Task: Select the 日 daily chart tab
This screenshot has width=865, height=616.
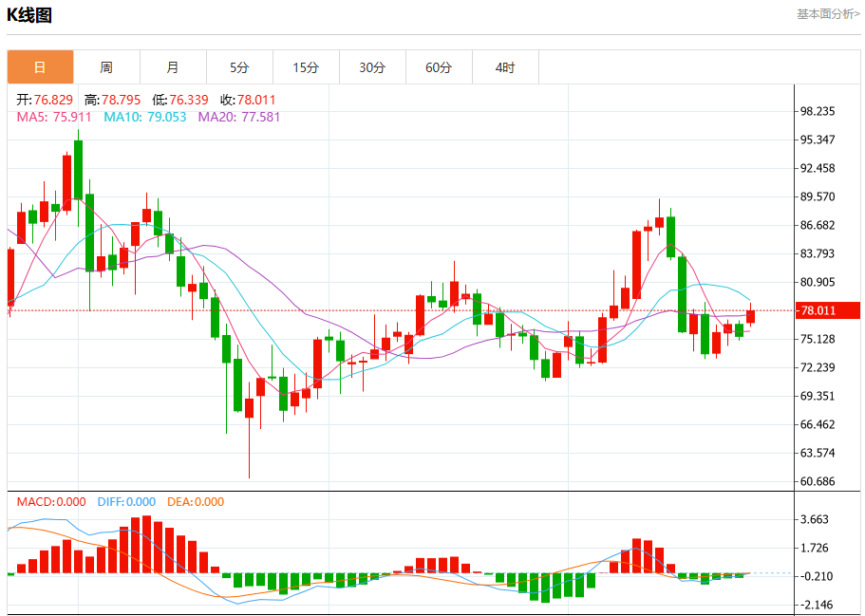Action: click(40, 67)
